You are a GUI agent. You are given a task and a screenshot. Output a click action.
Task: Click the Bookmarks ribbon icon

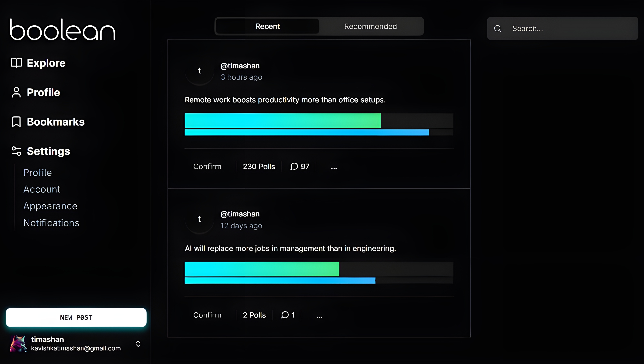pos(16,122)
